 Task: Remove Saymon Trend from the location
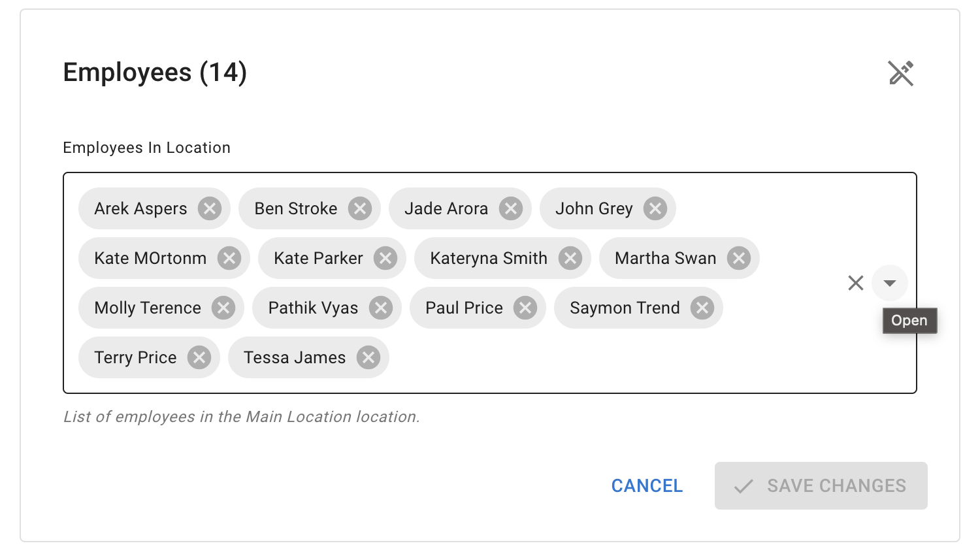703,308
